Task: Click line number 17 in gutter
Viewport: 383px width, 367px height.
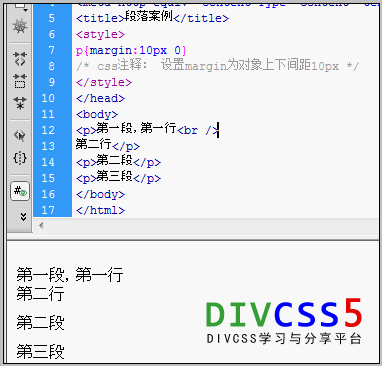Action: click(48, 210)
